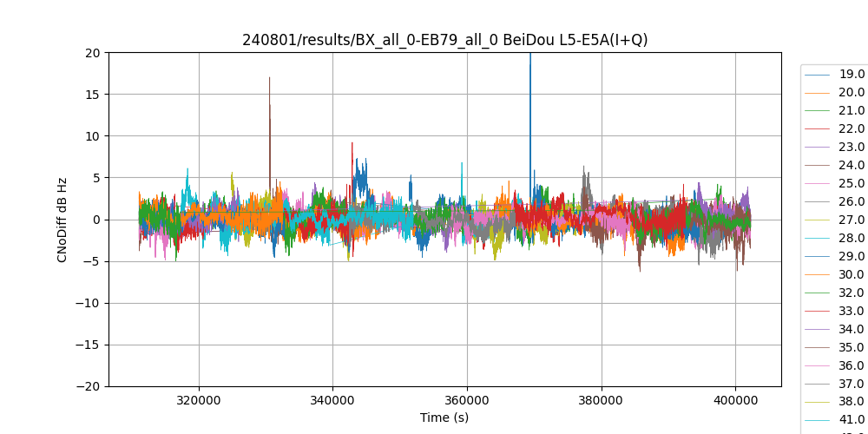The height and width of the screenshot is (434, 868).
Task: Click the CNoDiff dB Hz y-axis label
Action: click(62, 220)
